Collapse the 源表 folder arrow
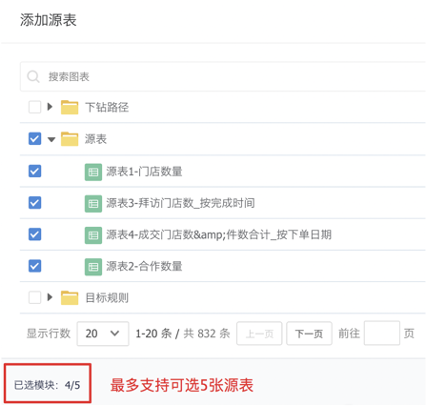Image resolution: width=427 pixels, height=406 pixels. click(x=51, y=139)
